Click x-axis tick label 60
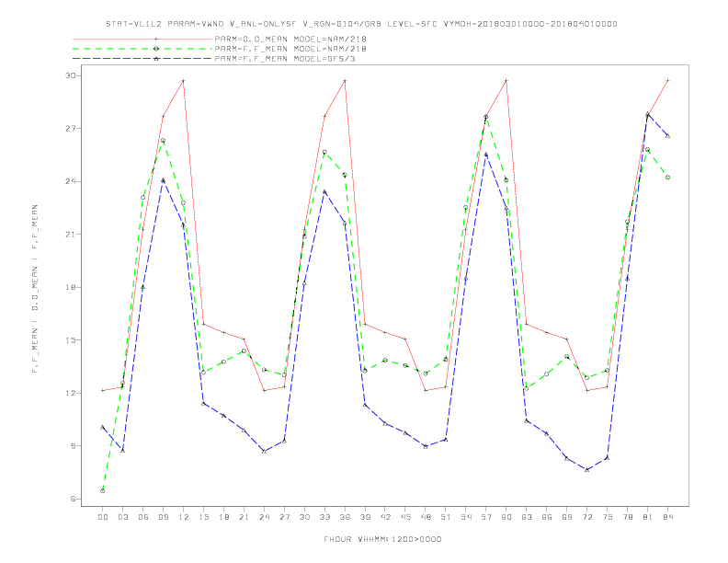The height and width of the screenshot is (563, 728). [x=506, y=517]
